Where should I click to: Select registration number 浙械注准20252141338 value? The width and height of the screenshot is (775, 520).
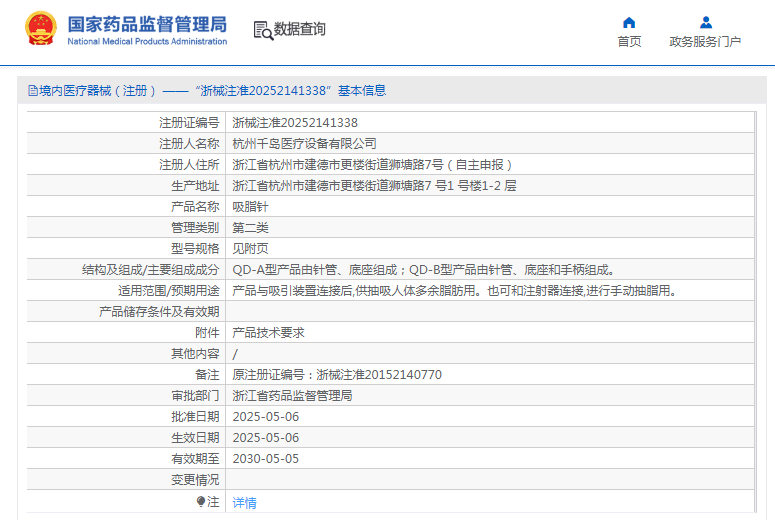(x=295, y=123)
